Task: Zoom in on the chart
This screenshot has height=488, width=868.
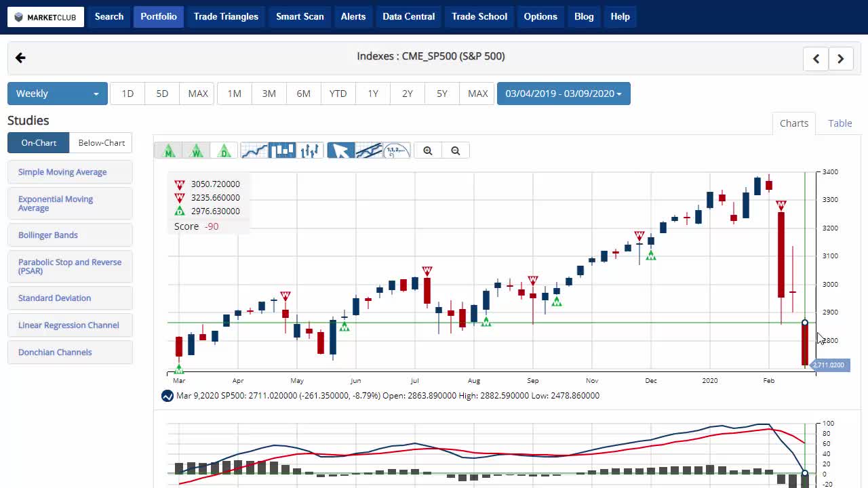Action: tap(428, 150)
